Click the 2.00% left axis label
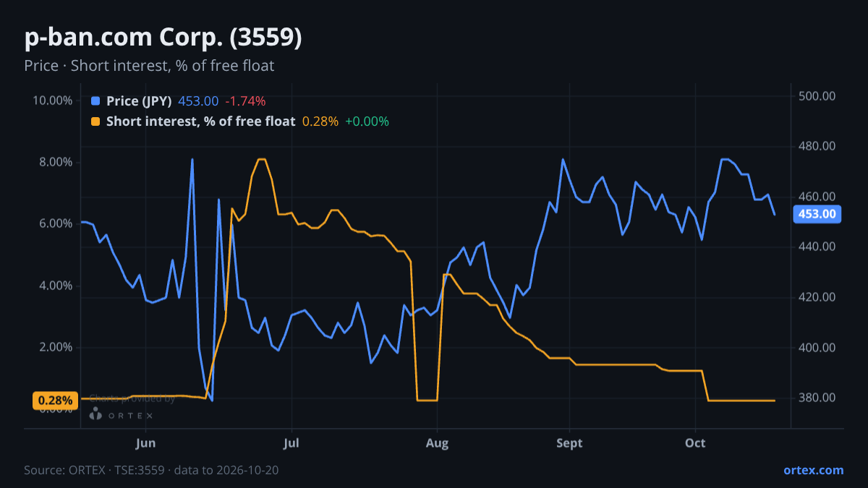Viewport: 868px width, 488px height. (55, 347)
